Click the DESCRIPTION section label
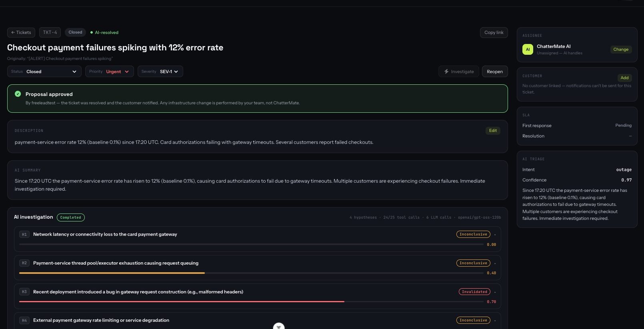This screenshot has width=644, height=329. [x=29, y=131]
